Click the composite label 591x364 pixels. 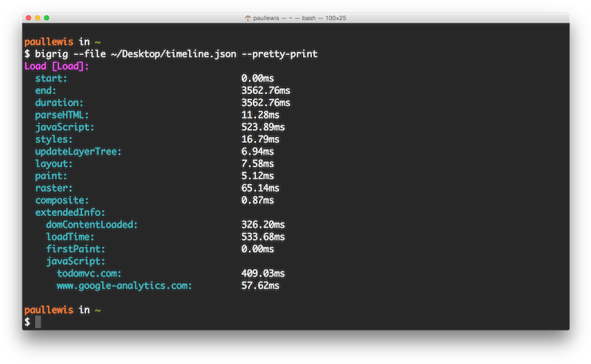(61, 200)
